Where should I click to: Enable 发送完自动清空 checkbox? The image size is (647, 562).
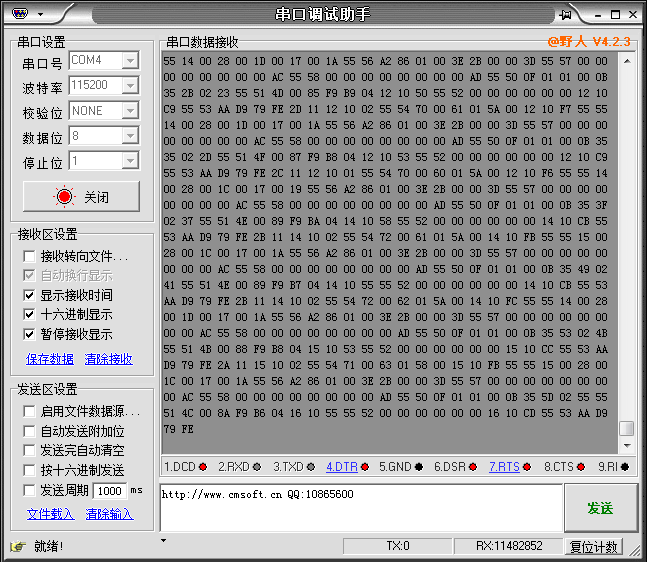[29, 450]
